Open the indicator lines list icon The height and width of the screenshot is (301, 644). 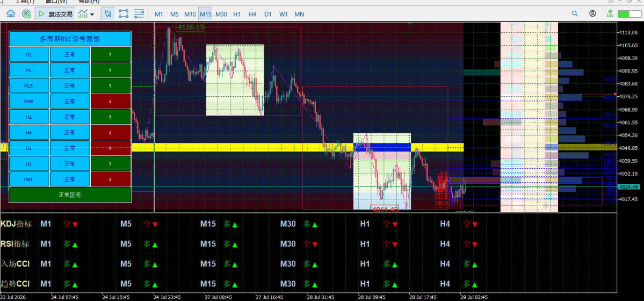point(139,14)
